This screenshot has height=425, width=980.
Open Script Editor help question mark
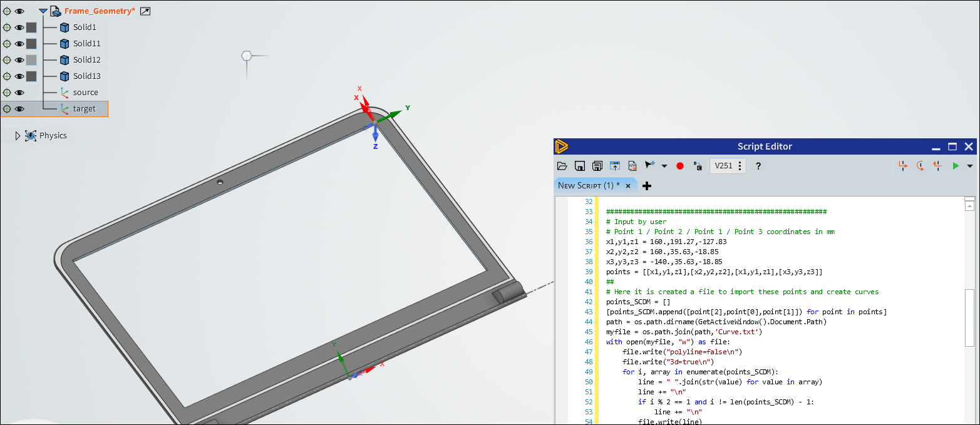758,166
